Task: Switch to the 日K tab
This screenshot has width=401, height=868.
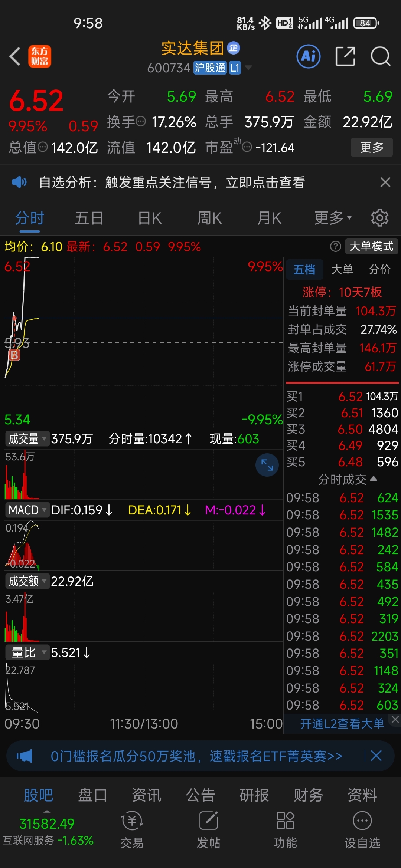Action: 150,218
